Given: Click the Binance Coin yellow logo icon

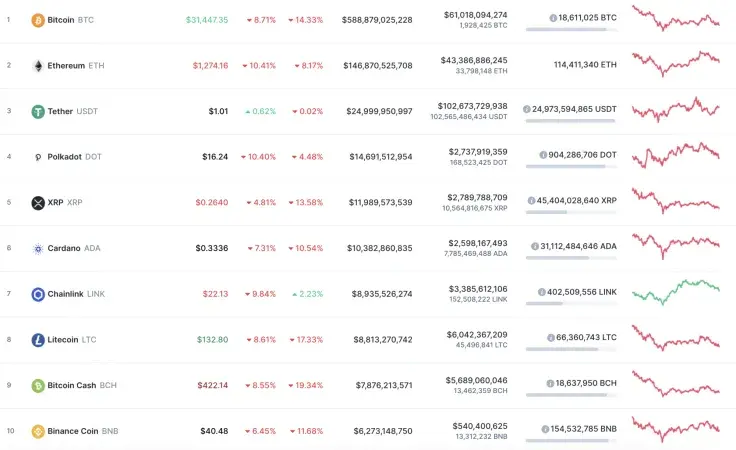Looking at the screenshot, I should (38, 432).
